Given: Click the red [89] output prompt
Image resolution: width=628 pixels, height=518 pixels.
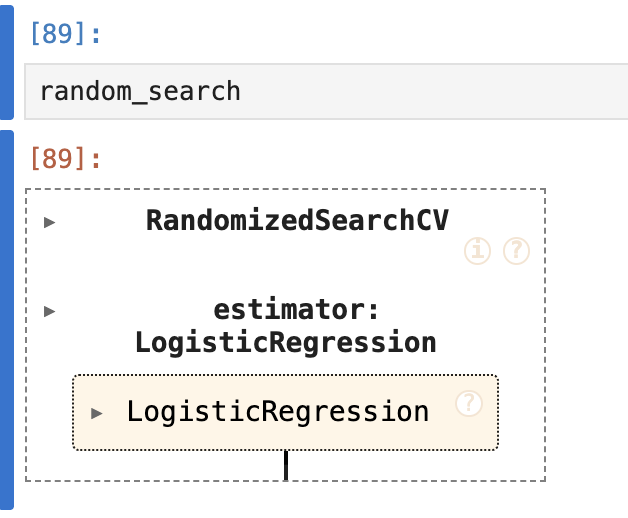Looking at the screenshot, I should click(x=66, y=158).
